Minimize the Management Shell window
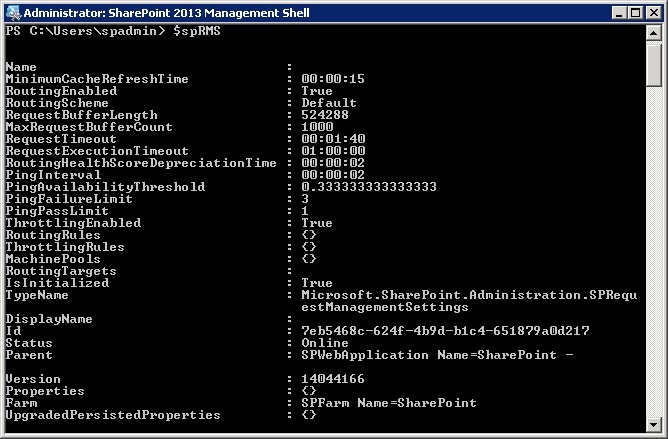The height and width of the screenshot is (439, 668). (x=619, y=13)
